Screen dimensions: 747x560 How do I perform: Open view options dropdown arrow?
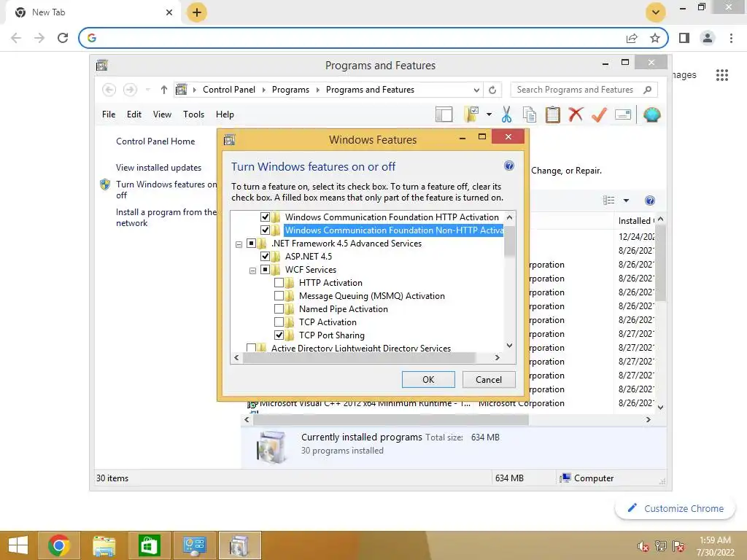pos(626,201)
